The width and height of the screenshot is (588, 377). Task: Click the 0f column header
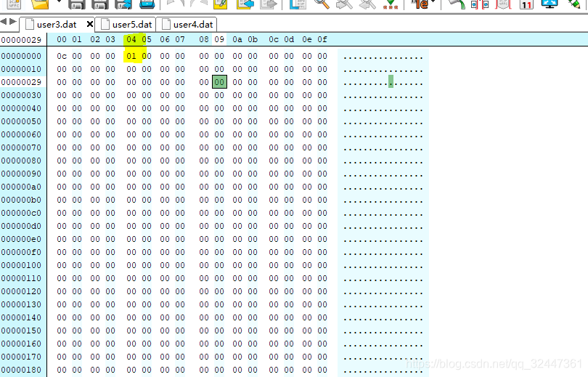[x=322, y=39]
